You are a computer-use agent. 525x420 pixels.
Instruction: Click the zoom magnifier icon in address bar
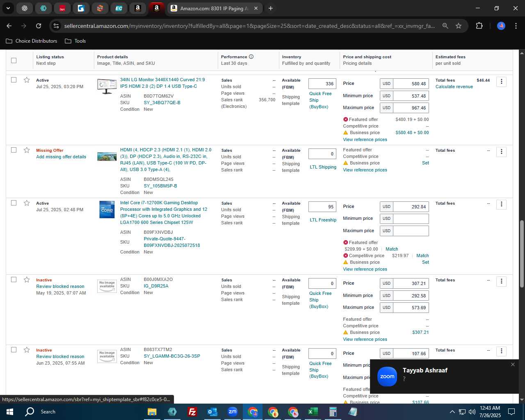[x=445, y=26]
